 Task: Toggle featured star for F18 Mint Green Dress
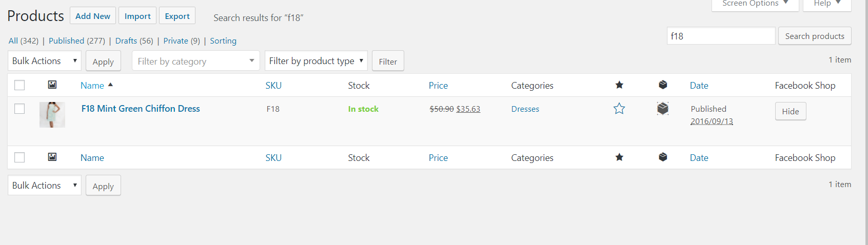click(x=619, y=109)
